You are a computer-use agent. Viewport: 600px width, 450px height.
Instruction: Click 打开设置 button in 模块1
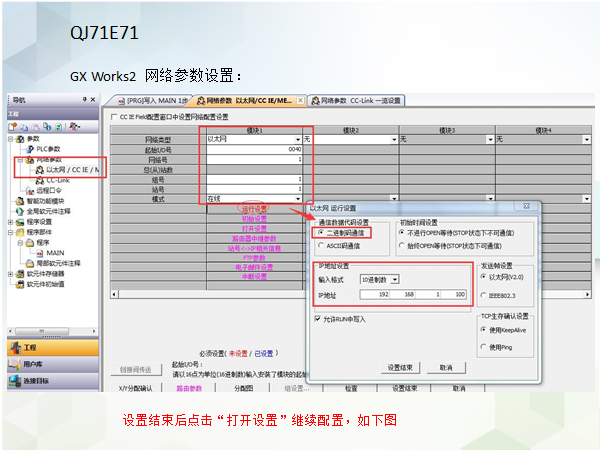[254, 229]
